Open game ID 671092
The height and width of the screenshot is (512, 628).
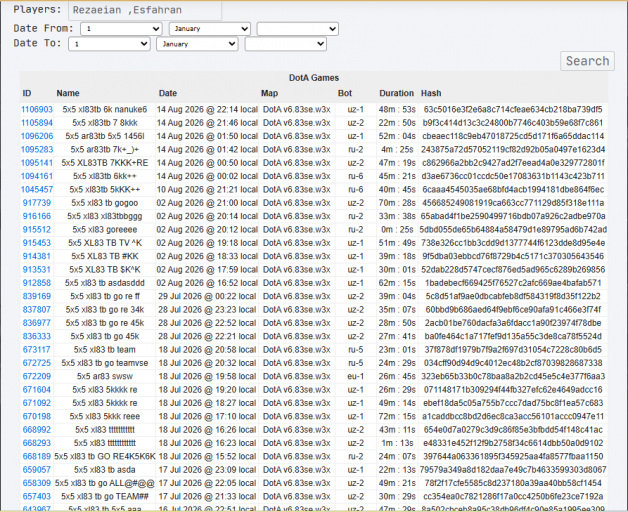(x=37, y=403)
